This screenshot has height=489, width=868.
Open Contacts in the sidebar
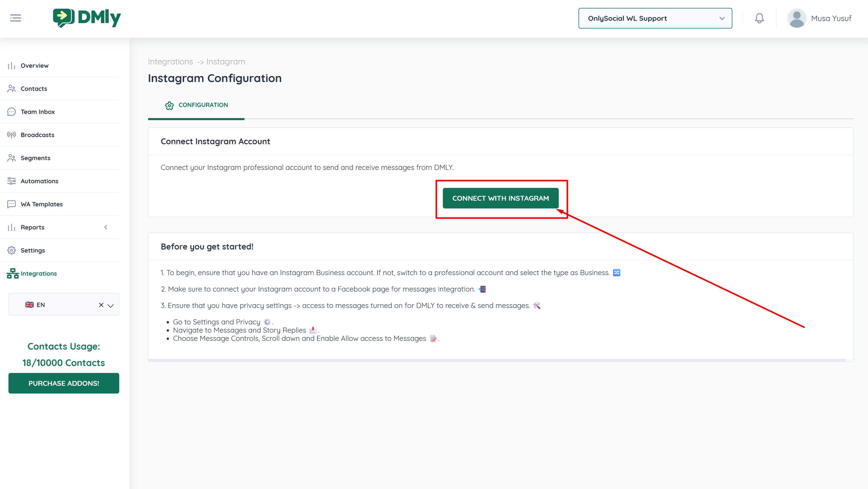click(x=34, y=89)
